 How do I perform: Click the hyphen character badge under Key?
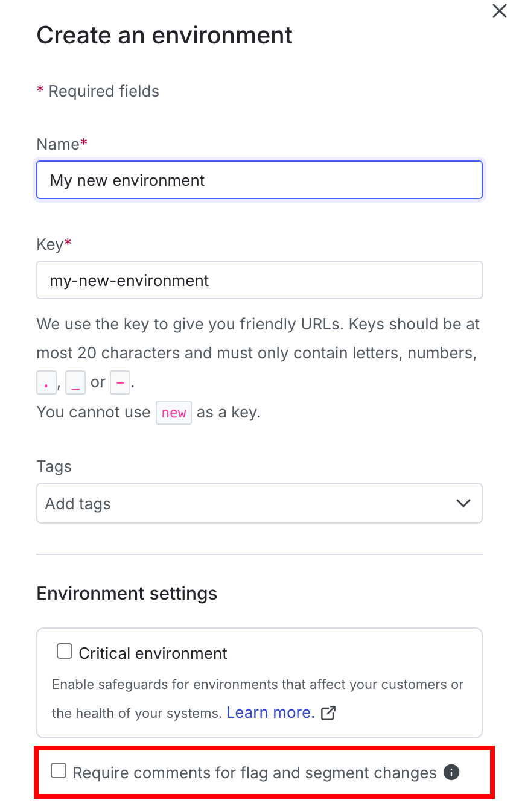[x=120, y=382]
